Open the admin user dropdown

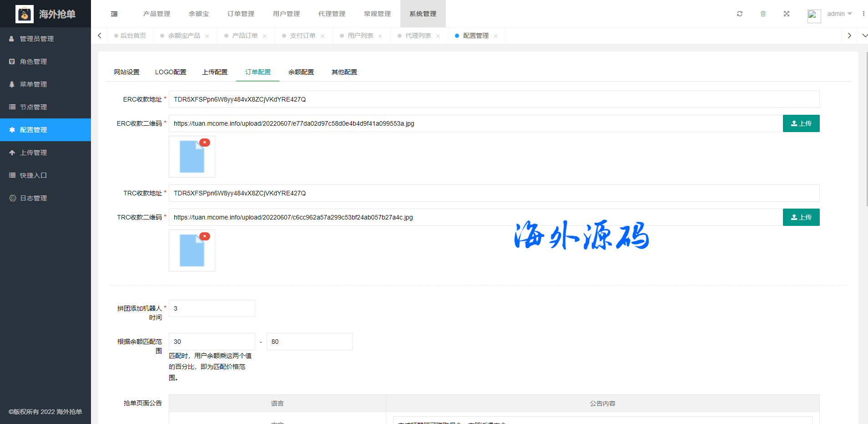[x=839, y=14]
